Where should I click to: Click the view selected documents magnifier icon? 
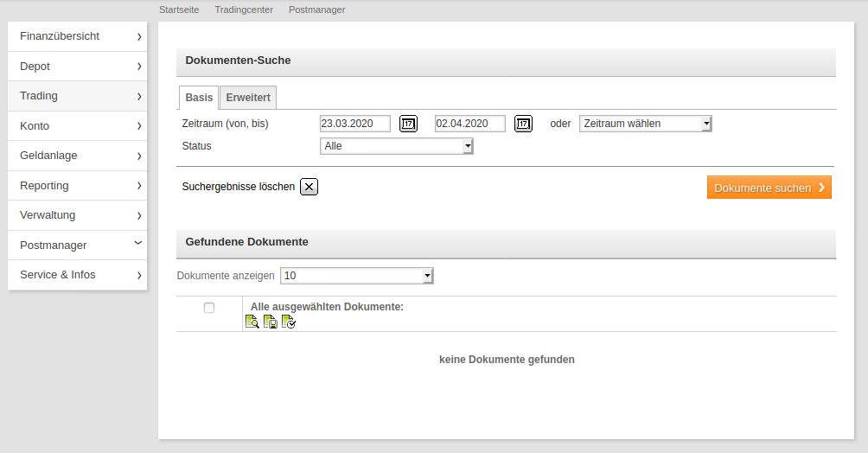[252, 322]
